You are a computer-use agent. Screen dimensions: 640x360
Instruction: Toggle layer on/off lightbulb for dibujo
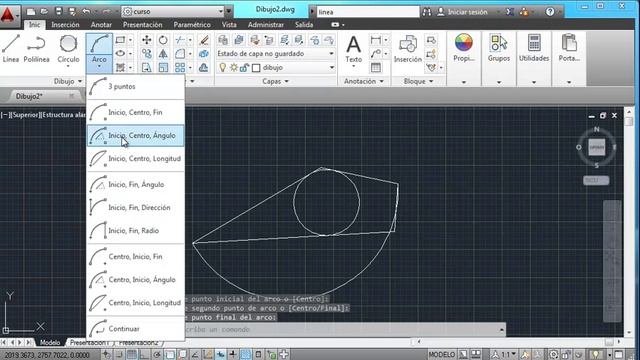(223, 67)
